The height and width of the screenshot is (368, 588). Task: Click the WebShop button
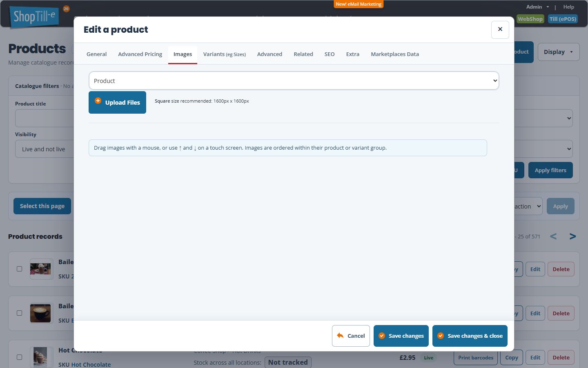click(x=530, y=19)
